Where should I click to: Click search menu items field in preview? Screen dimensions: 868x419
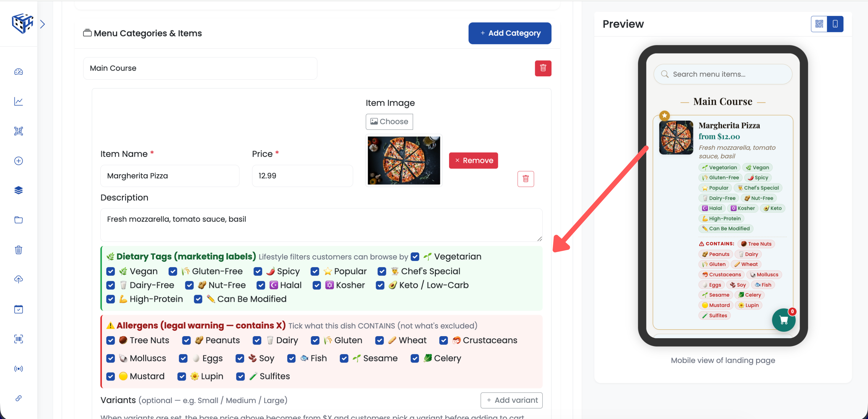(722, 74)
